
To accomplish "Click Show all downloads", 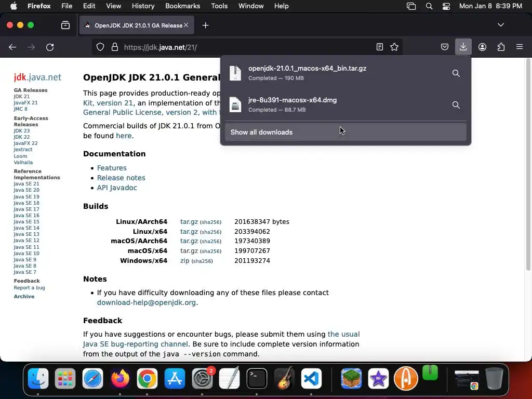I will pyautogui.click(x=345, y=132).
